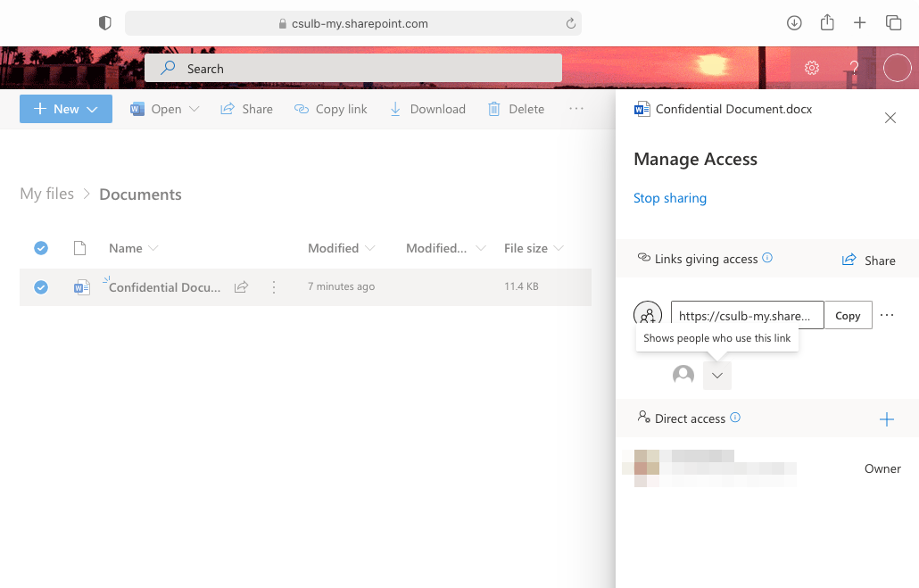
Task: Click the grey person avatar under the link
Action: [x=683, y=375]
